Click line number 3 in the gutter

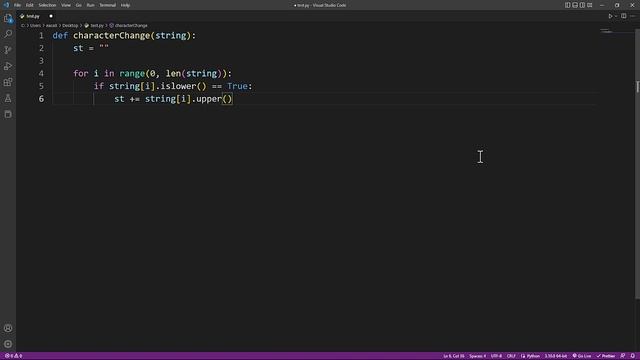(41, 61)
